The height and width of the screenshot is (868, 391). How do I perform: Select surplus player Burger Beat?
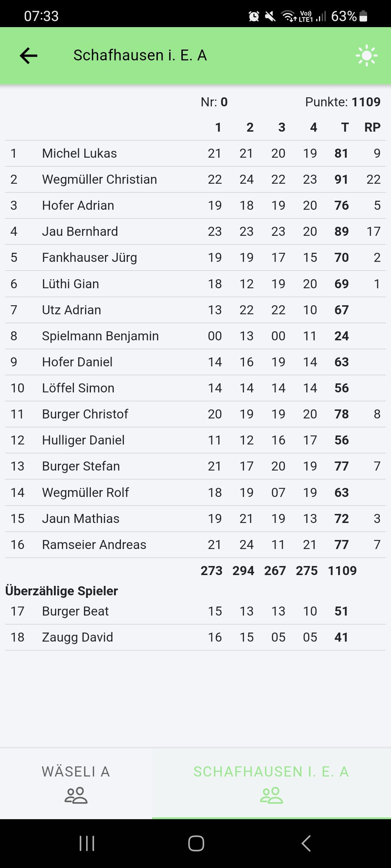pos(75,611)
